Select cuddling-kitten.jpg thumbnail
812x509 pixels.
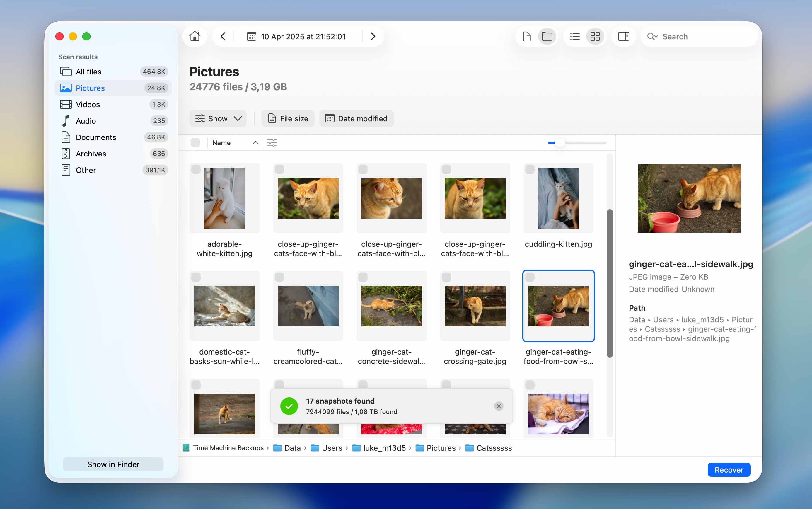(x=558, y=198)
